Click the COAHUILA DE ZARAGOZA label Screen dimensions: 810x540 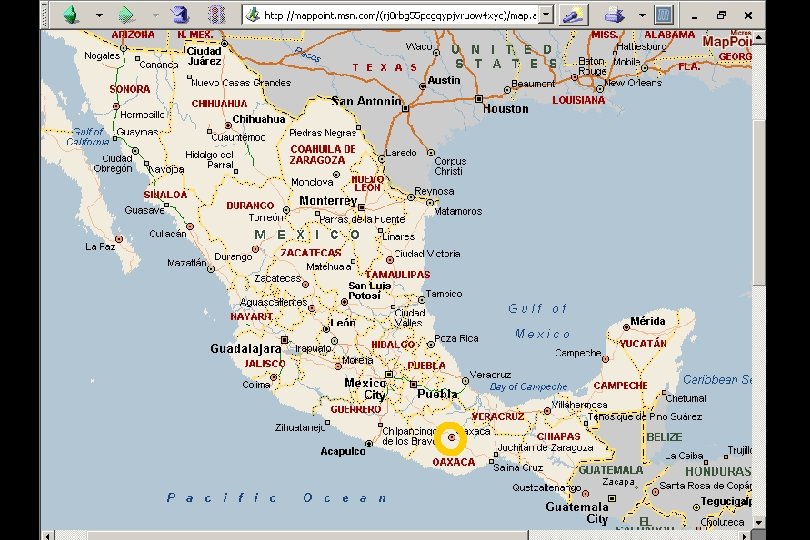322,155
